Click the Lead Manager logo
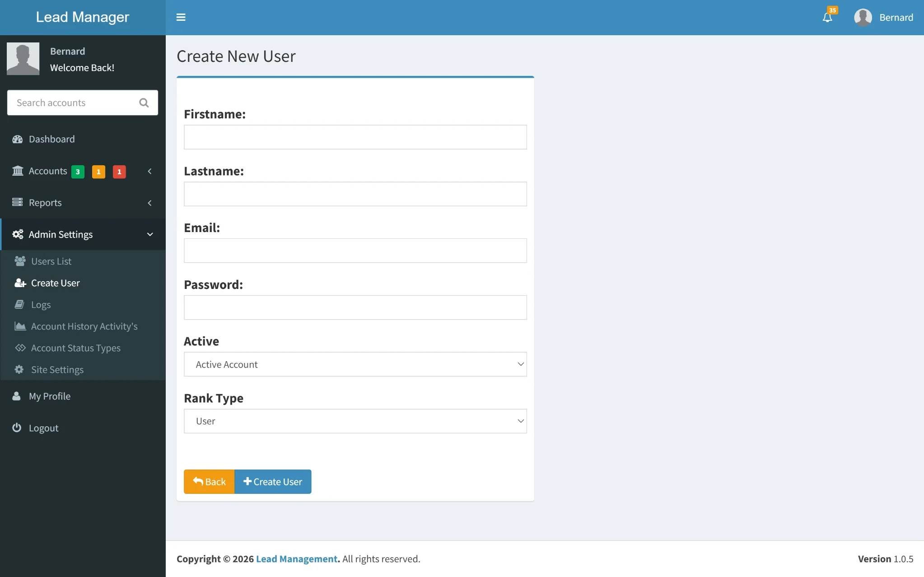 click(83, 17)
